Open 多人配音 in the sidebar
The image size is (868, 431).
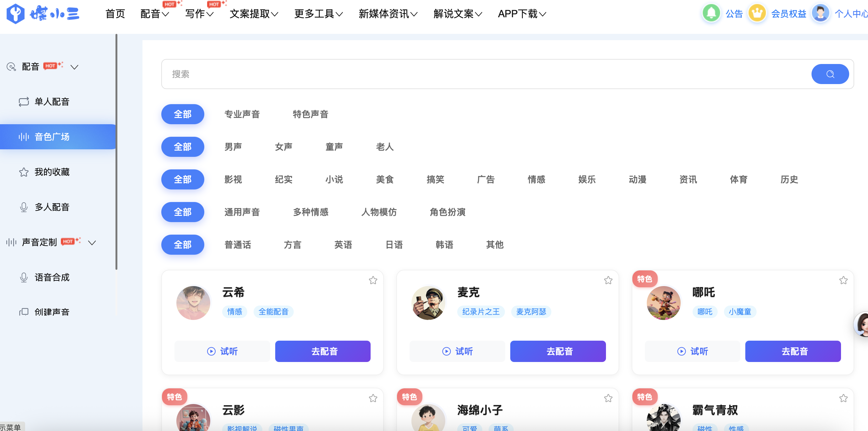[x=51, y=207]
